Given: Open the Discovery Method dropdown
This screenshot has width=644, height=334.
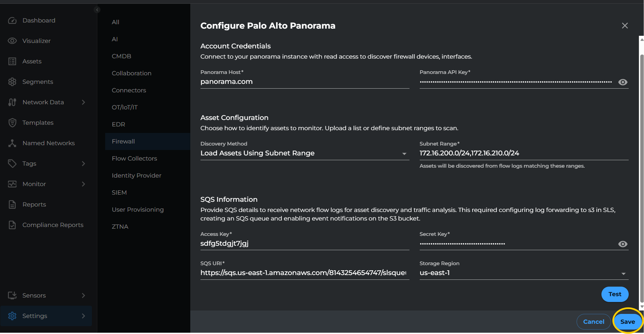Looking at the screenshot, I should tap(404, 154).
